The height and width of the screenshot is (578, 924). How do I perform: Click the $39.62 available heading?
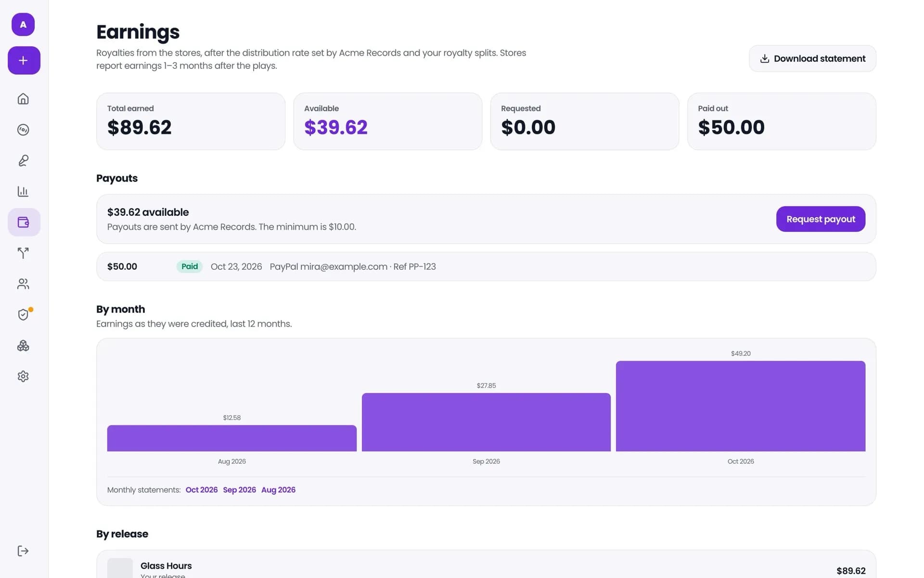click(148, 212)
